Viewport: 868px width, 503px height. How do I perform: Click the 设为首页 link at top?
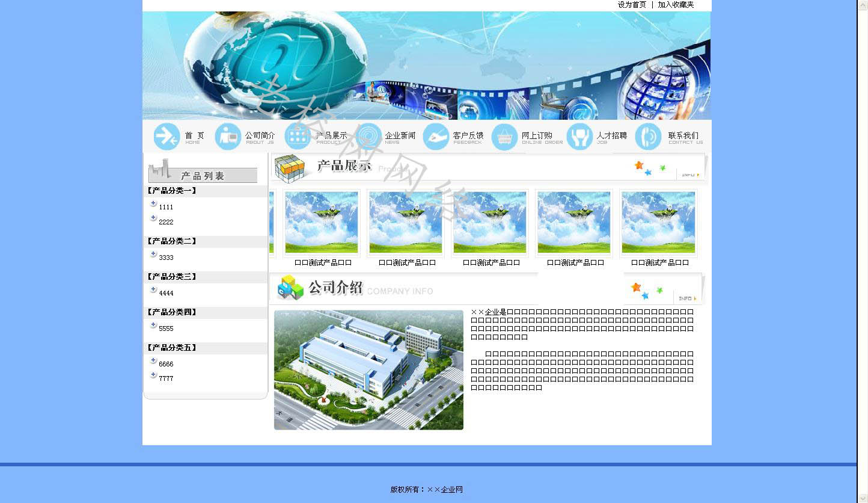(x=632, y=5)
